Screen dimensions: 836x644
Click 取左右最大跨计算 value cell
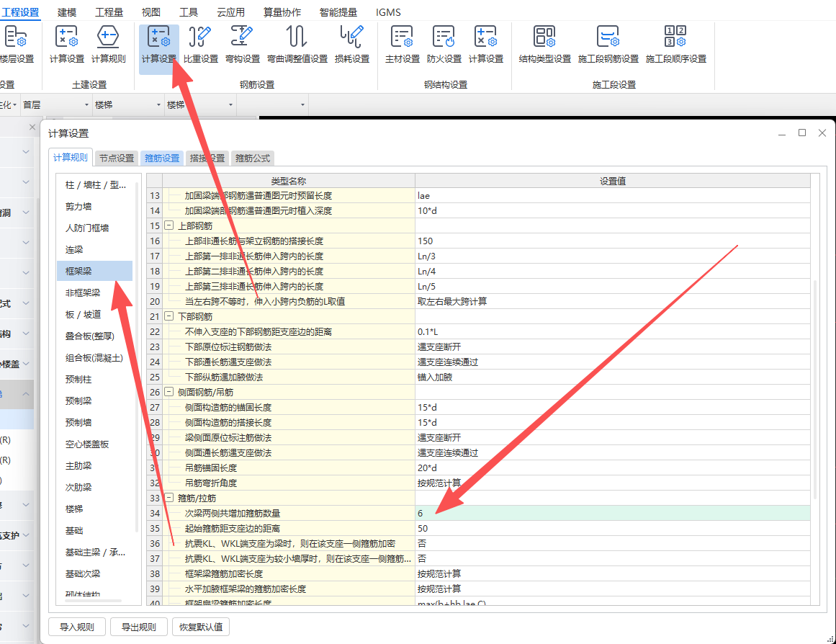coord(613,301)
